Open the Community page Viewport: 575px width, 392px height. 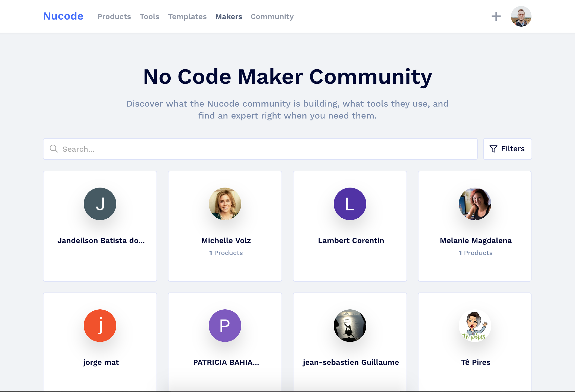tap(272, 16)
